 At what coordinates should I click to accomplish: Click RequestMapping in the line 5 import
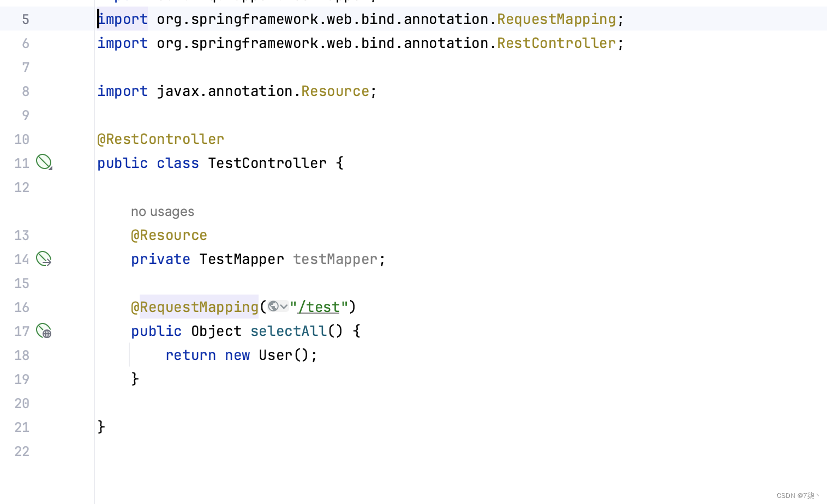(556, 19)
